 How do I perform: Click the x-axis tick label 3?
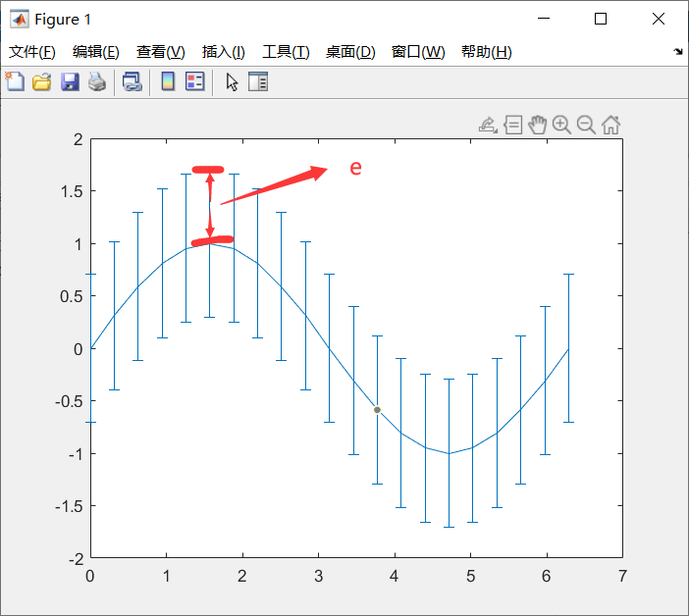tap(319, 576)
